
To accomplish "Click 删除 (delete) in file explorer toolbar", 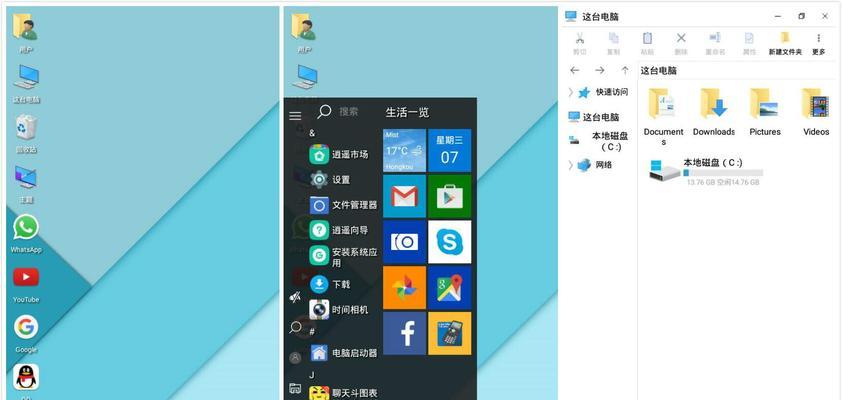I will click(681, 44).
